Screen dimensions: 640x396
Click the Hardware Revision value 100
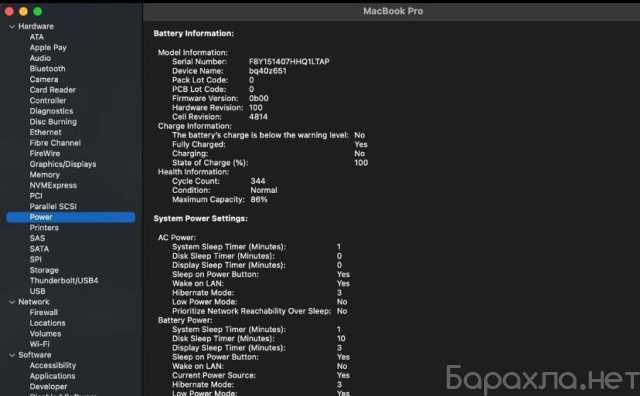[256, 108]
